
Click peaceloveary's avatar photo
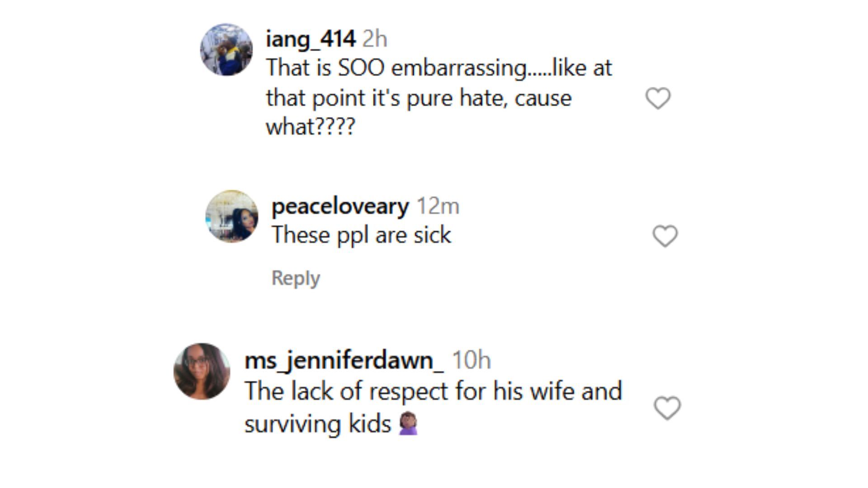coord(232,216)
